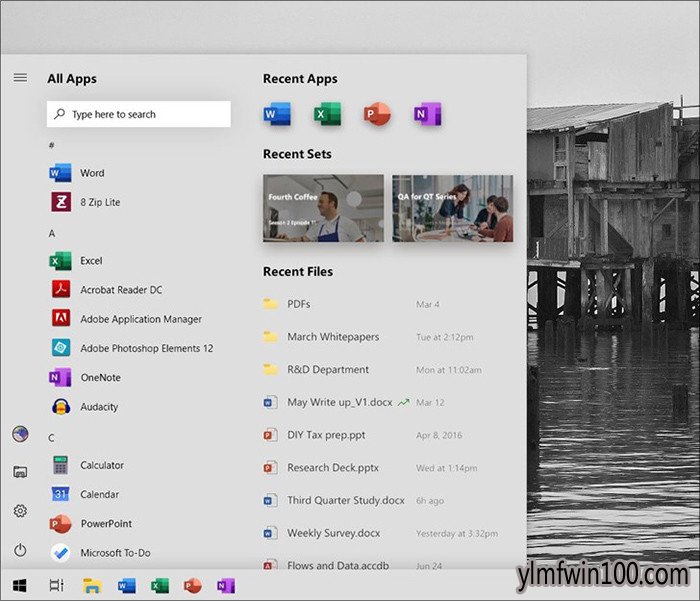The width and height of the screenshot is (700, 601).
Task: Open Acrobat Reader DC
Action: tap(106, 290)
